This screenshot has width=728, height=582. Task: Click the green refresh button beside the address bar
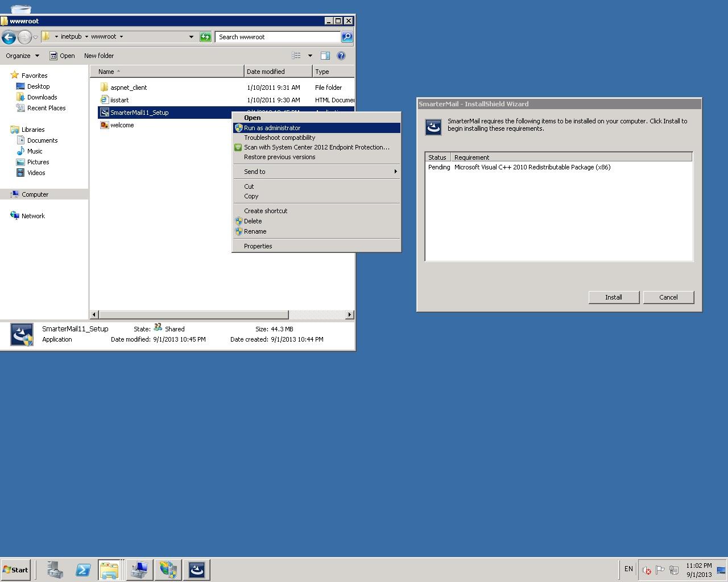[205, 37]
